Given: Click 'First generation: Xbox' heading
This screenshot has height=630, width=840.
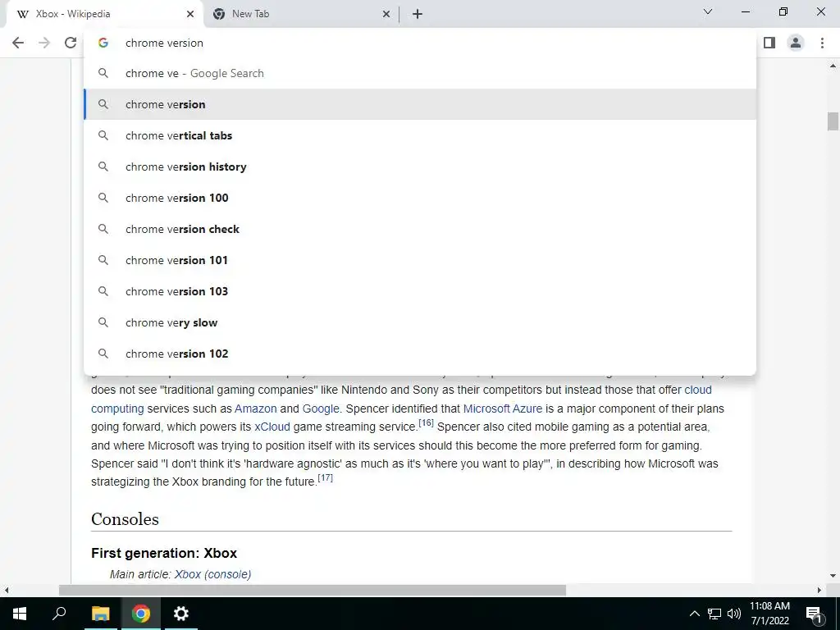Looking at the screenshot, I should (164, 553).
